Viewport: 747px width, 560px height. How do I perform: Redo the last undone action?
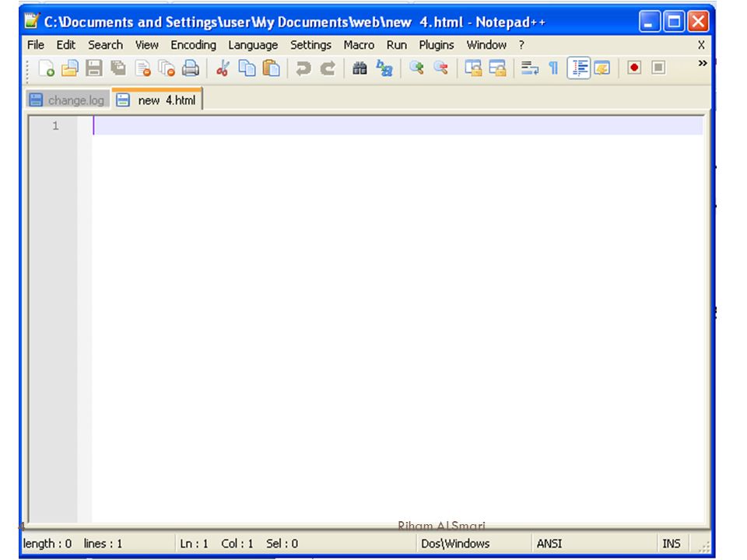click(x=328, y=68)
